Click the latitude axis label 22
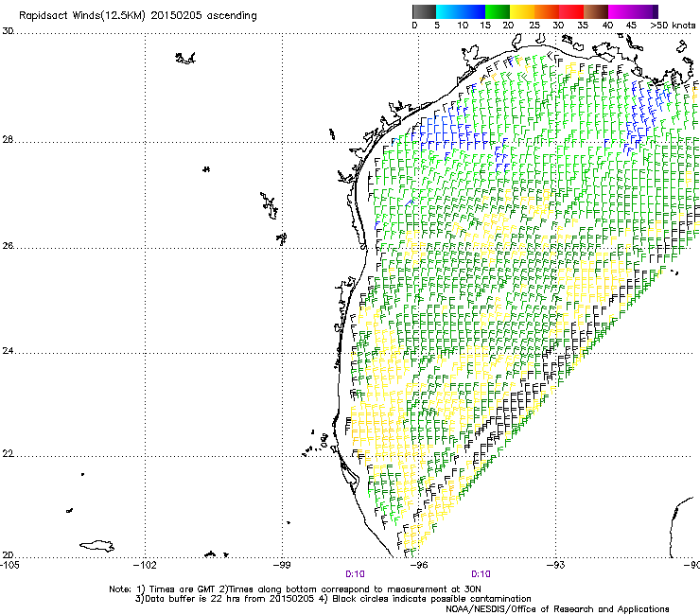Screen dimensions: 700x615 (8, 454)
